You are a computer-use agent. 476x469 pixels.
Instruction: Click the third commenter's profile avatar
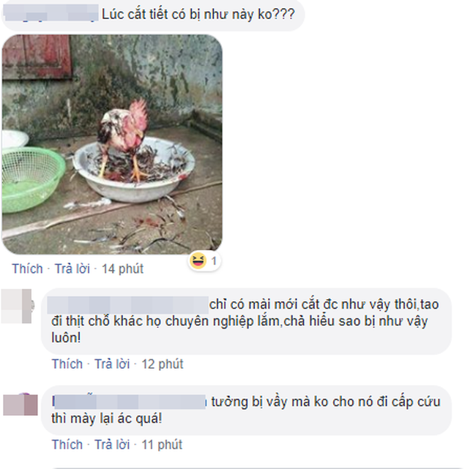(21, 405)
